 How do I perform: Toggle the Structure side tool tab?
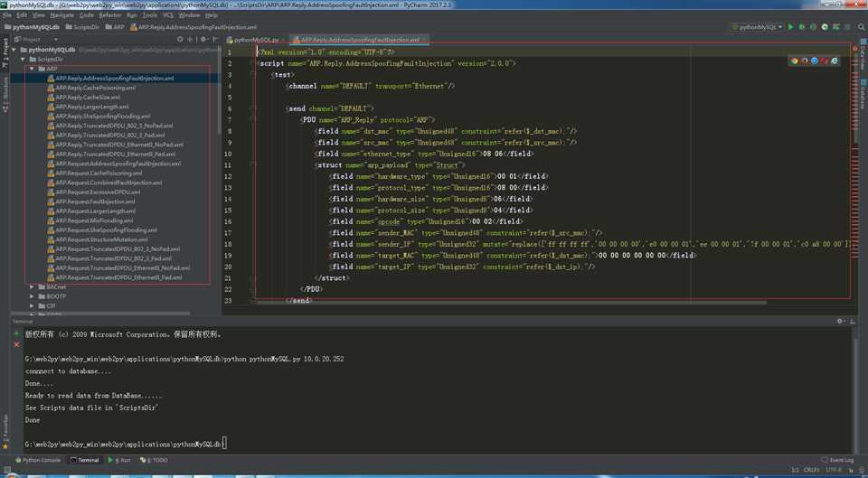[x=5, y=95]
